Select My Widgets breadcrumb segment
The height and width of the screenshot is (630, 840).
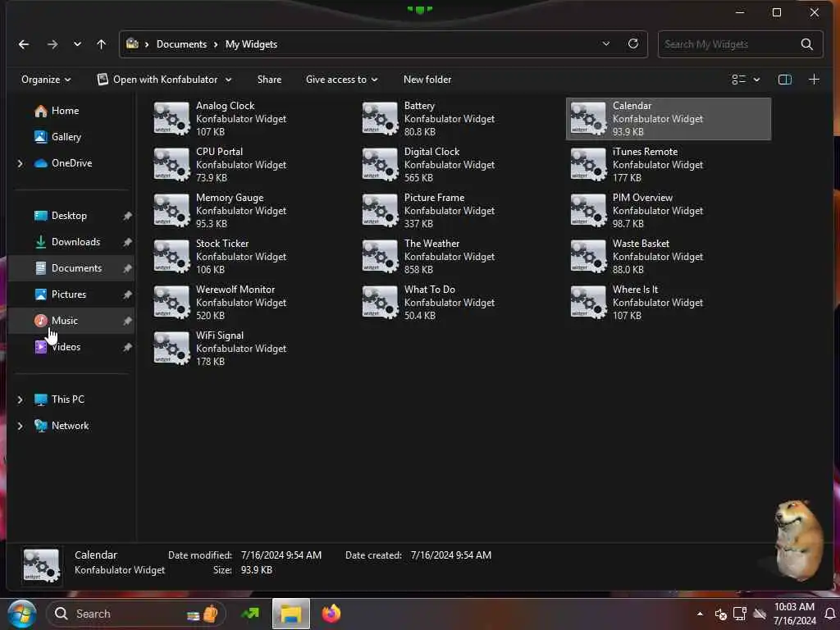[251, 44]
